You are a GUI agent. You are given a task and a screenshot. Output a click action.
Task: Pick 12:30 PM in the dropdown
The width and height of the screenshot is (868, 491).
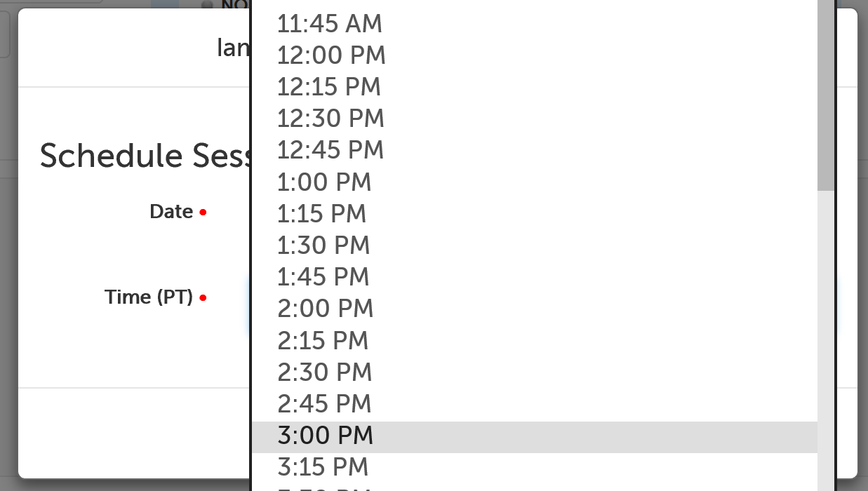pos(330,118)
